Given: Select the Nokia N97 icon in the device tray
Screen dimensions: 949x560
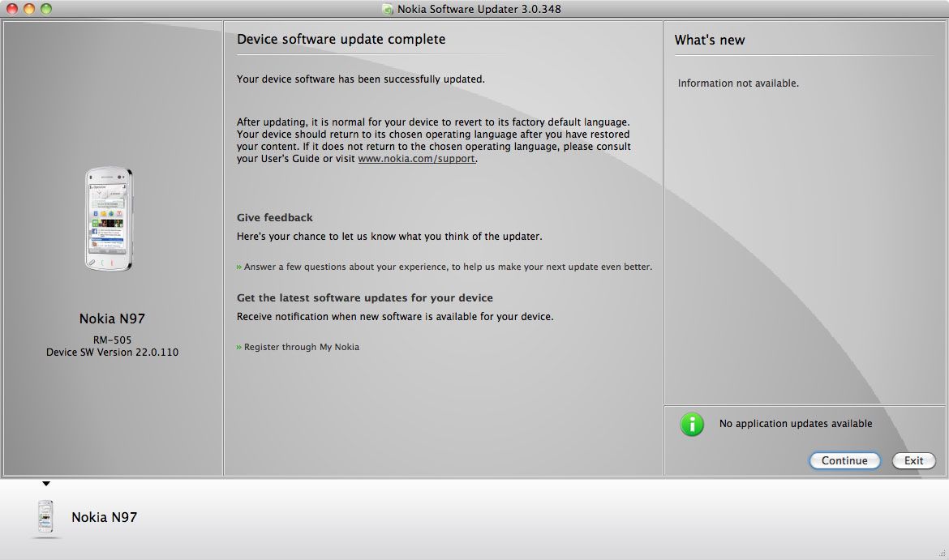Looking at the screenshot, I should click(46, 518).
